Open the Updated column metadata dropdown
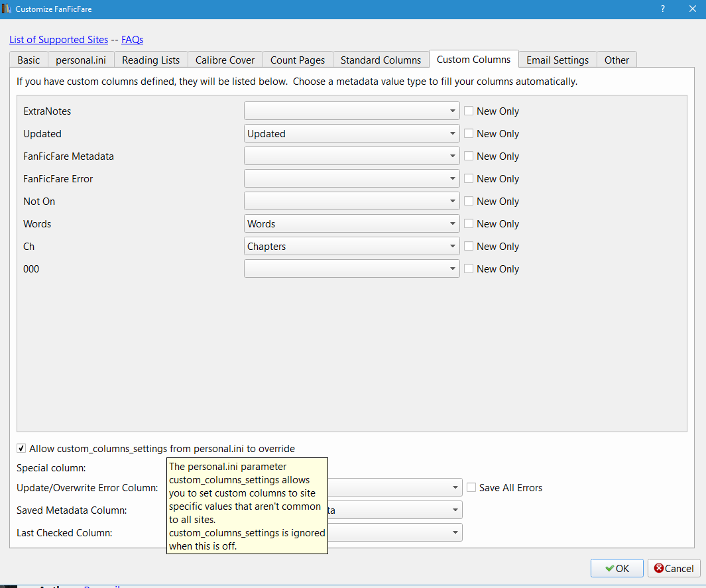The height and width of the screenshot is (588, 706). tap(351, 133)
